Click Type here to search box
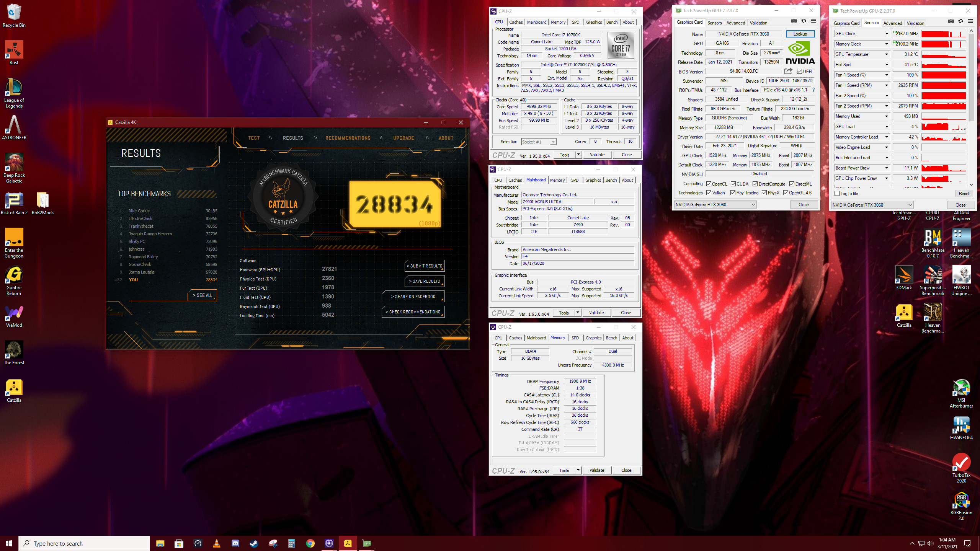This screenshot has width=980, height=551. 84,543
